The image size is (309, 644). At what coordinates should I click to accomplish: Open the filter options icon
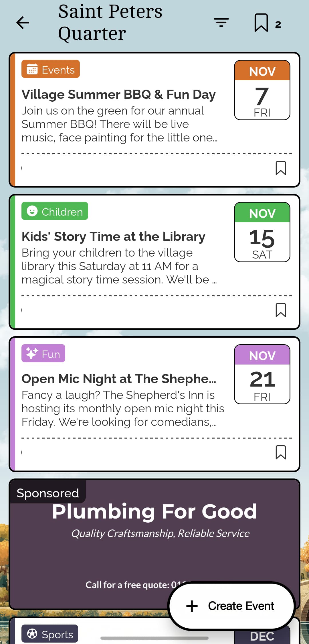click(221, 22)
